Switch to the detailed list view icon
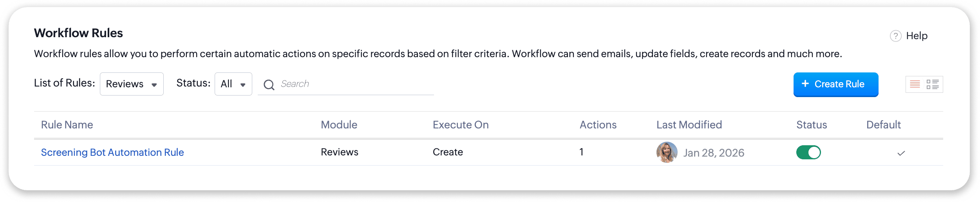 (933, 84)
